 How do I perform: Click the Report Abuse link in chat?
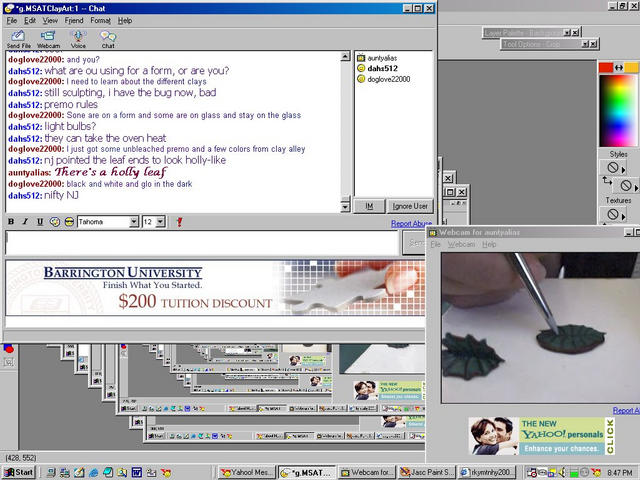tap(411, 224)
